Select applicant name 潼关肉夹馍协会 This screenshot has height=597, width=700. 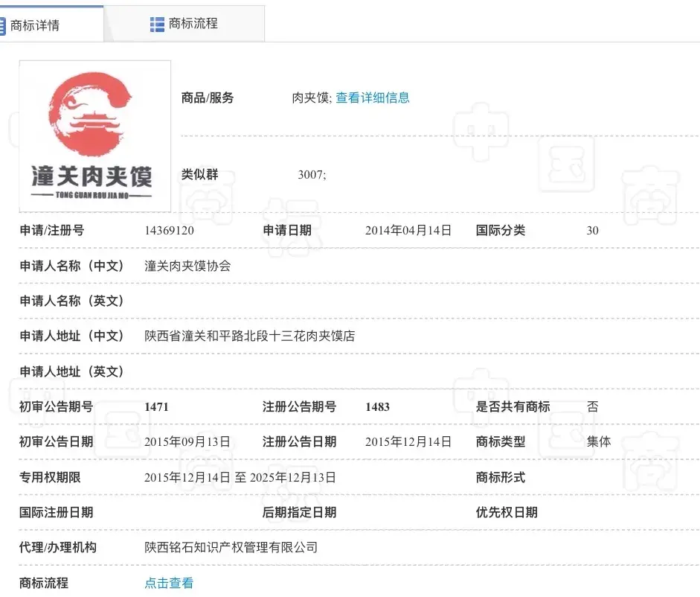187,266
